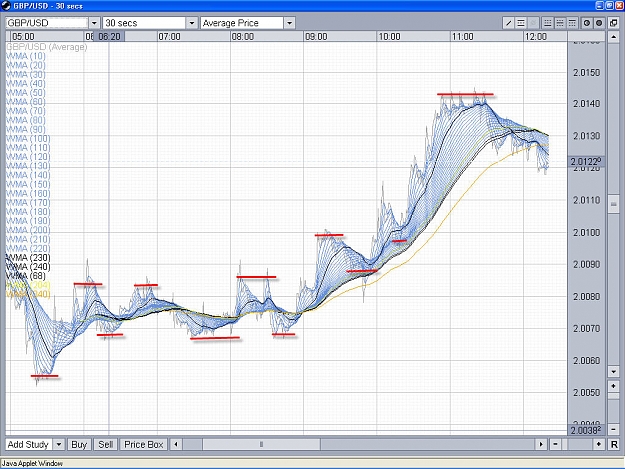Viewport: 625px width, 469px height.
Task: Click the 09:00 time axis label
Action: (x=316, y=37)
